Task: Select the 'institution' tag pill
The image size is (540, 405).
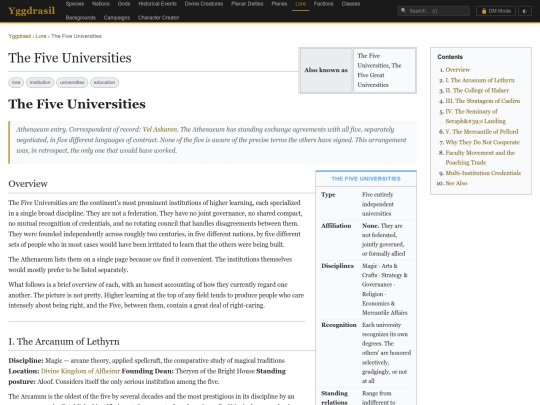Action: (x=40, y=82)
